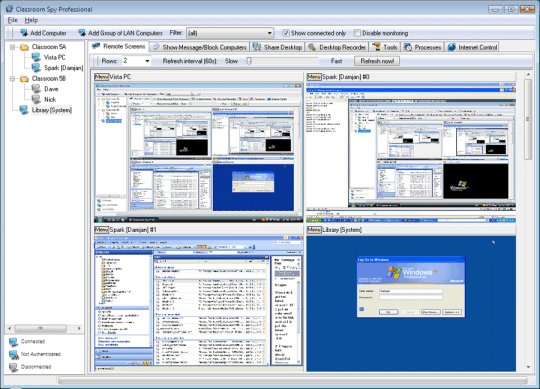Click the Tools tab icon
This screenshot has height=389, width=540.
pos(376,47)
